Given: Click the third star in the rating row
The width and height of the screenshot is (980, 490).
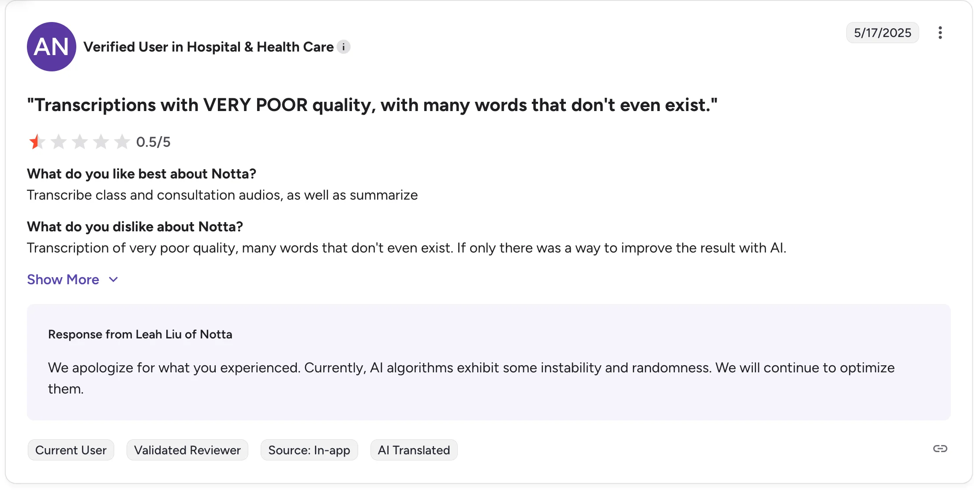Looking at the screenshot, I should coord(80,141).
